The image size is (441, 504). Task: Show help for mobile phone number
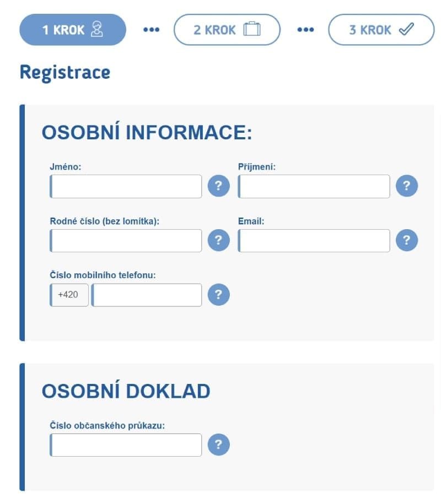(218, 295)
